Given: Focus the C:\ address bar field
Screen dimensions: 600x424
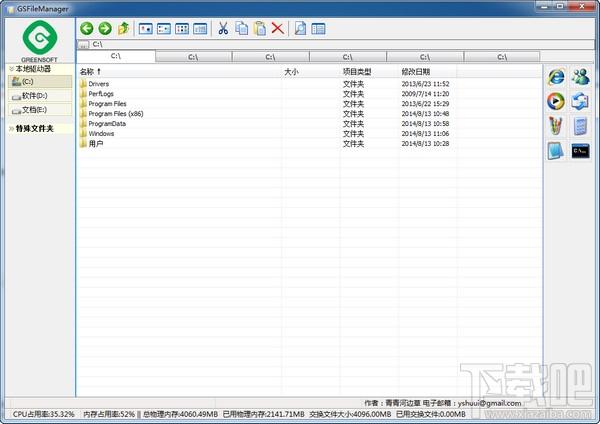Looking at the screenshot, I should [x=342, y=44].
